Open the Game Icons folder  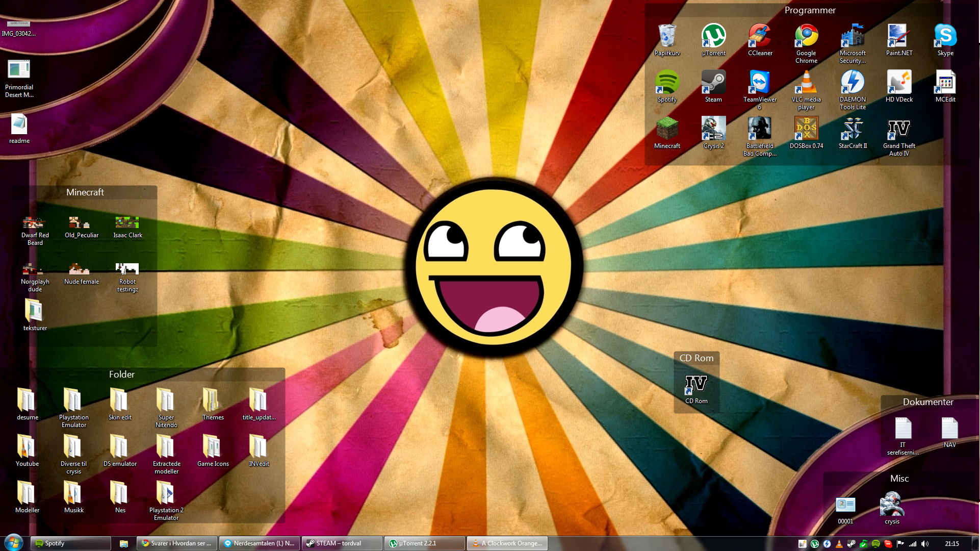coord(213,450)
